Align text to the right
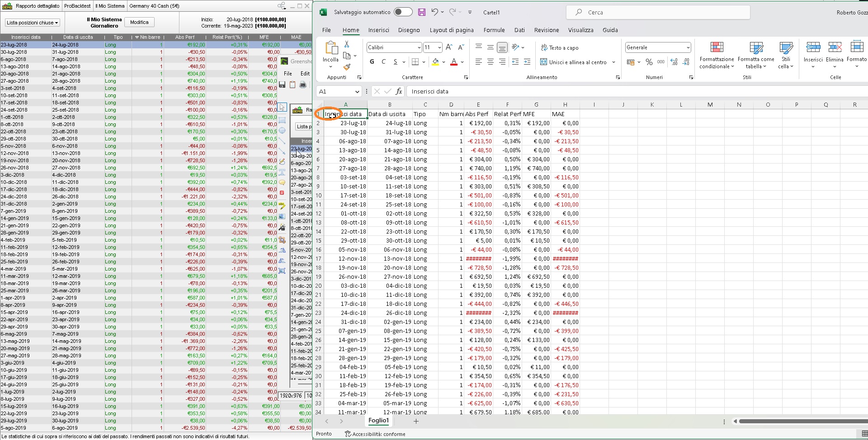This screenshot has height=440, width=868. 502,62
